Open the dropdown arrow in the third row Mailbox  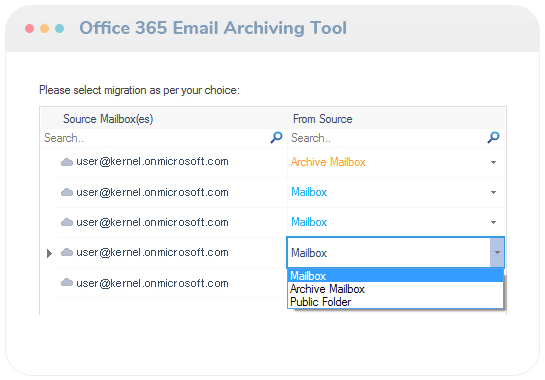click(493, 222)
